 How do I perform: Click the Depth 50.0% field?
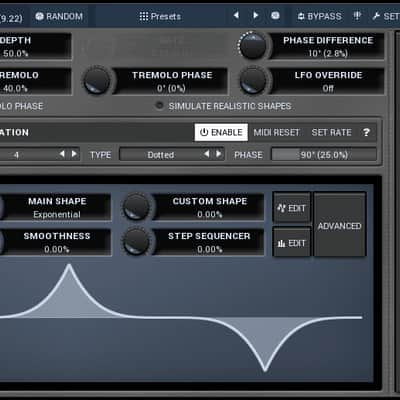pyautogui.click(x=35, y=46)
